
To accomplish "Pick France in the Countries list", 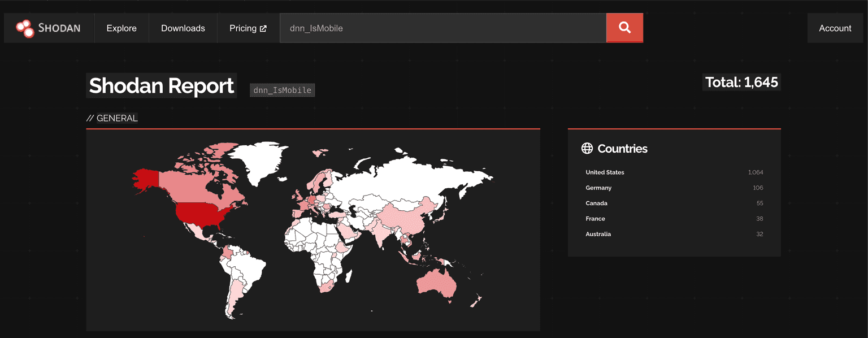I will [595, 219].
